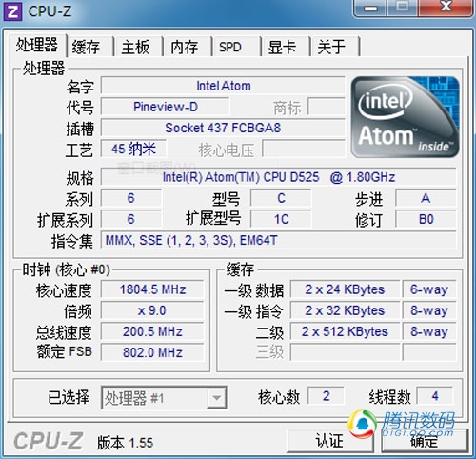Screen dimensions: 476x459
Task: Click the multiplier x 9.0 value
Action: pyautogui.click(x=152, y=310)
